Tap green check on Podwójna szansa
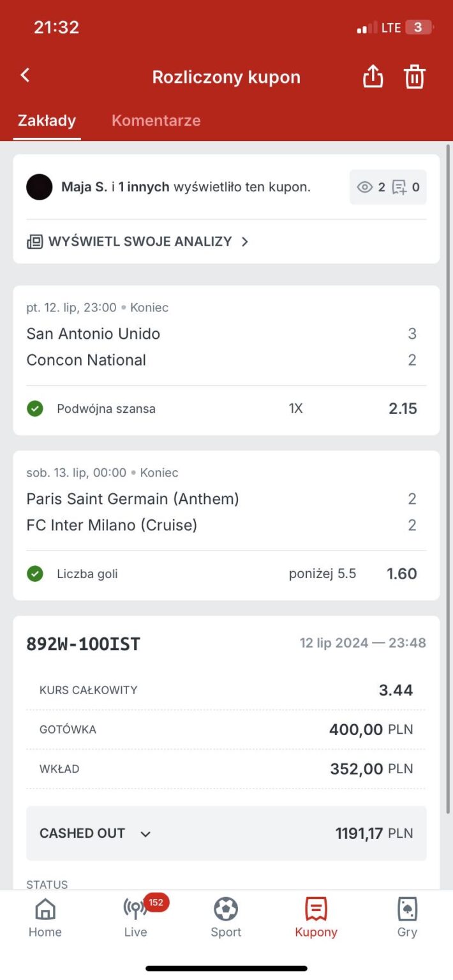This screenshot has height=980, width=453. [35, 409]
